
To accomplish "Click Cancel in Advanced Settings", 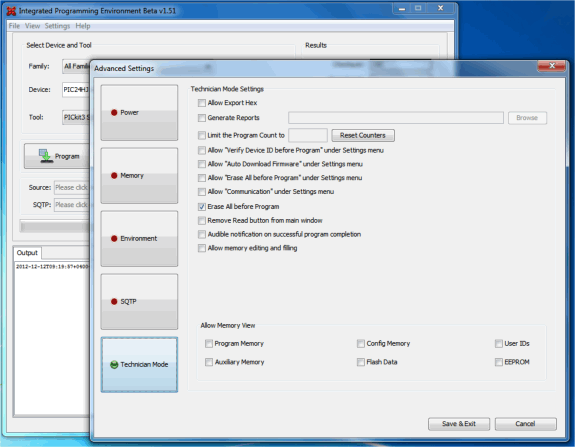I will click(x=525, y=424).
